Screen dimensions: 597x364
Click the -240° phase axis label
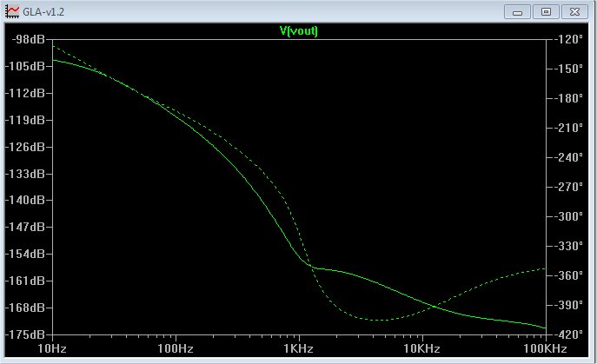[568, 157]
